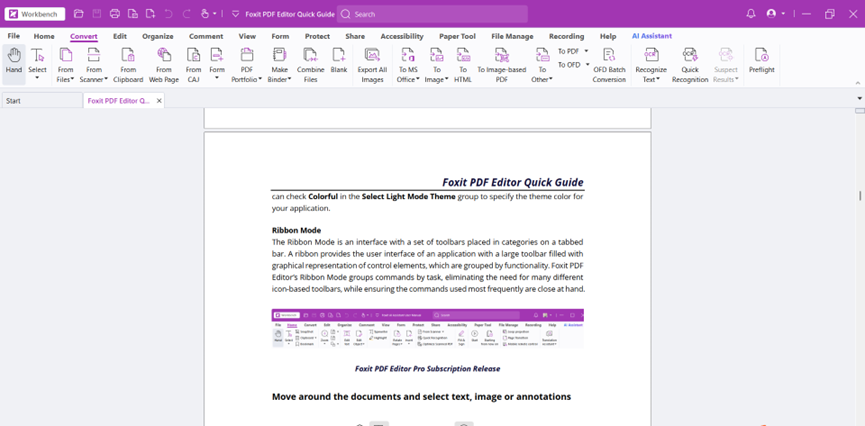Open the AI Assistant tab
The height and width of the screenshot is (426, 865).
click(x=652, y=36)
